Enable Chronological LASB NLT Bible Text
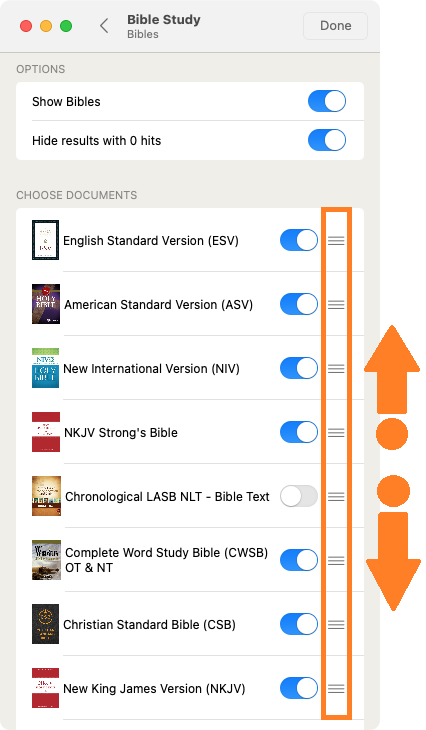 (x=299, y=496)
